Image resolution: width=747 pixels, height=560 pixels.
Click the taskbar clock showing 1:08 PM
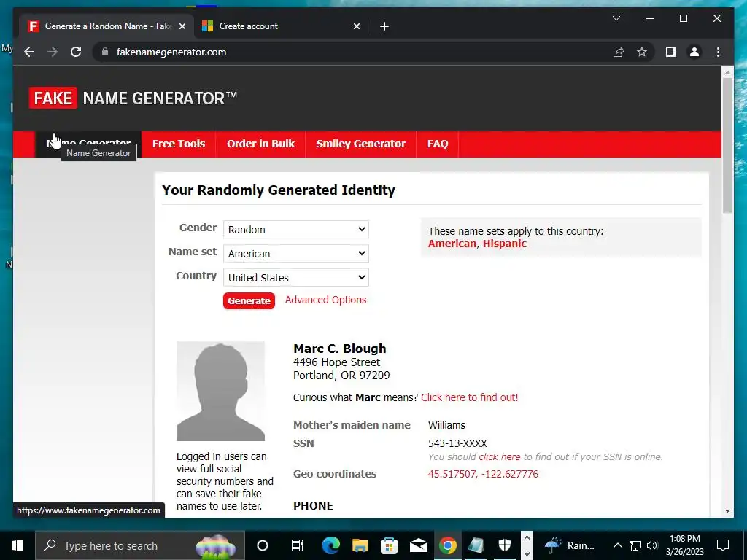(684, 545)
